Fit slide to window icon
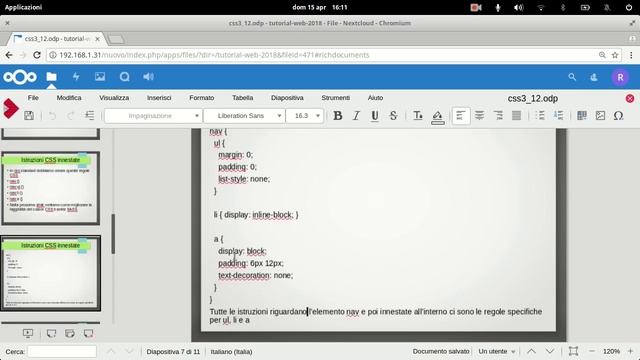Viewport: 640px width, 360px height. (573, 351)
